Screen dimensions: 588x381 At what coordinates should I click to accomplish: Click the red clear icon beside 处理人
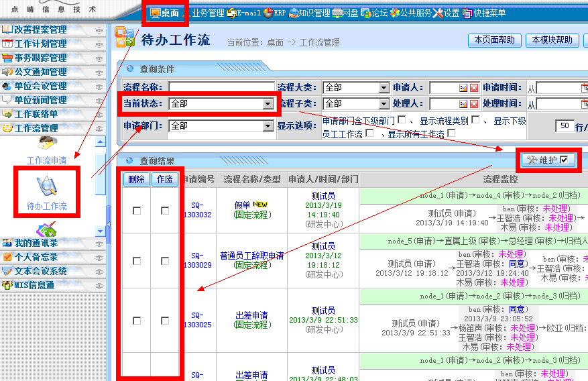click(x=474, y=104)
